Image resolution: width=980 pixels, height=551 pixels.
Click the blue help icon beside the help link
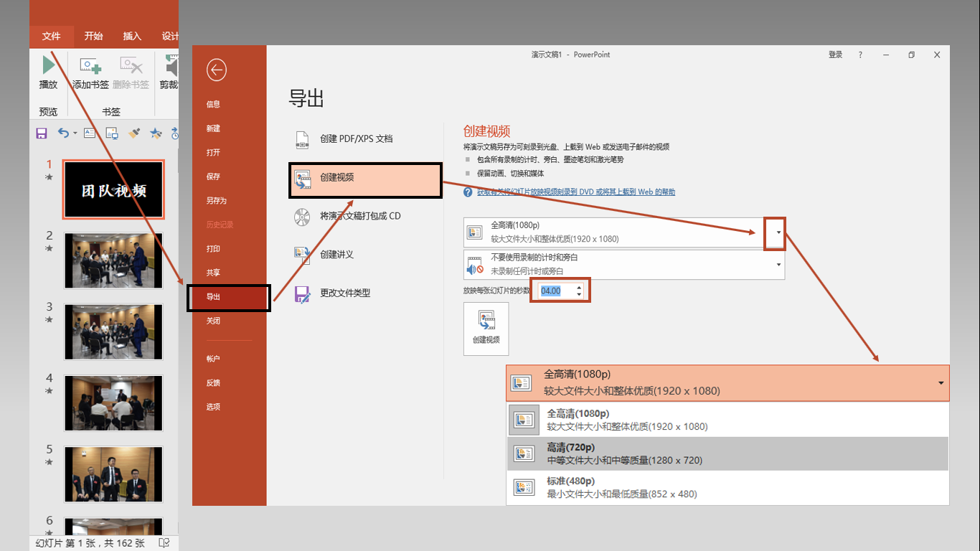[468, 192]
